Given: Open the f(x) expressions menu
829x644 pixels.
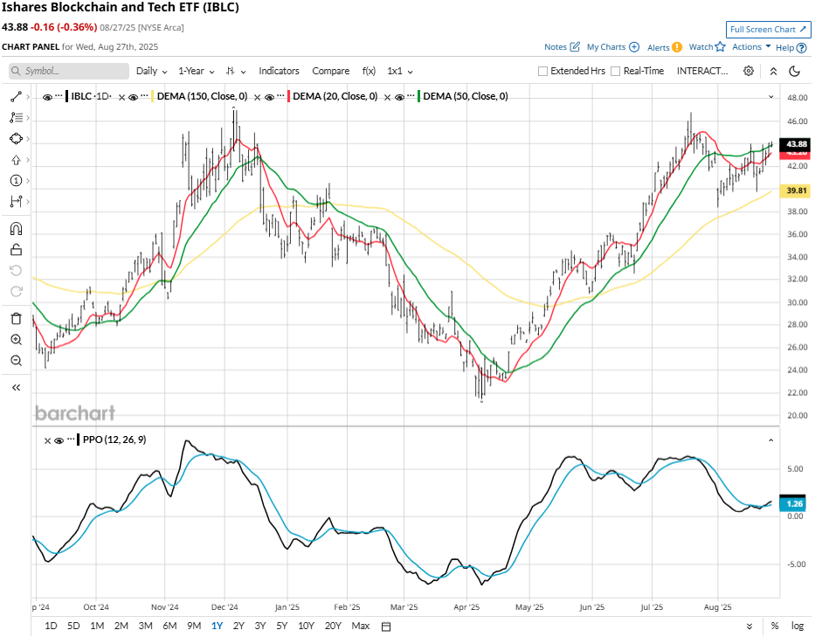Looking at the screenshot, I should (x=369, y=71).
